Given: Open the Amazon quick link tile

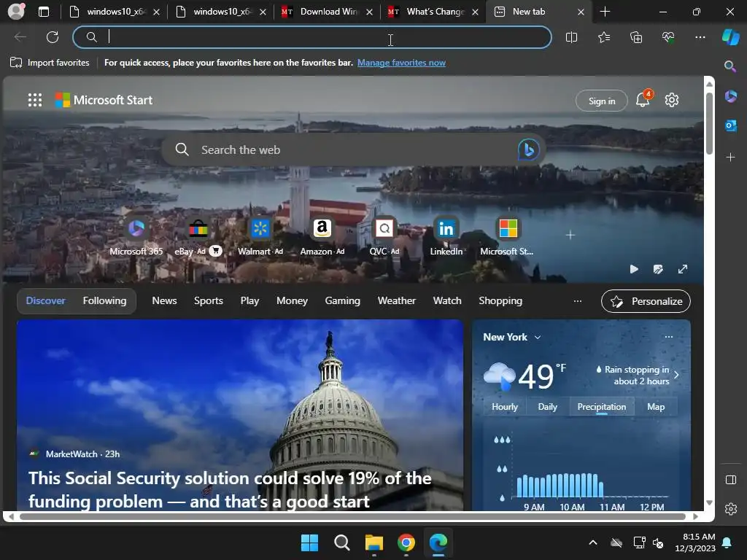Looking at the screenshot, I should pos(322,237).
